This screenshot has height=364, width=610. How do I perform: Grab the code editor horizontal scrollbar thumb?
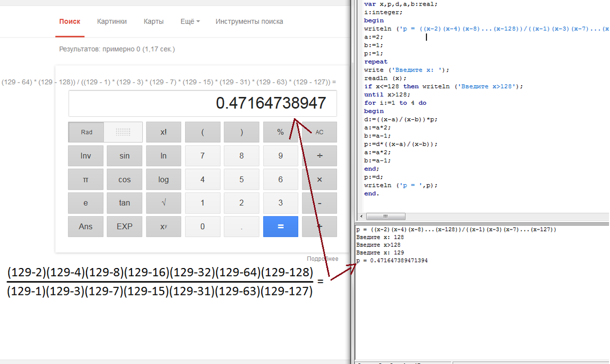pyautogui.click(x=385, y=216)
